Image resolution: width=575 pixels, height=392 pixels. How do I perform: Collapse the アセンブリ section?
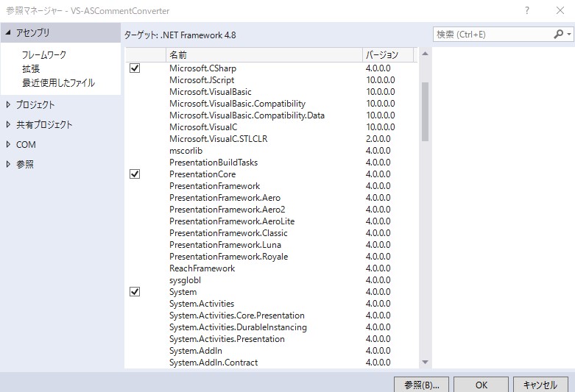[x=8, y=32]
